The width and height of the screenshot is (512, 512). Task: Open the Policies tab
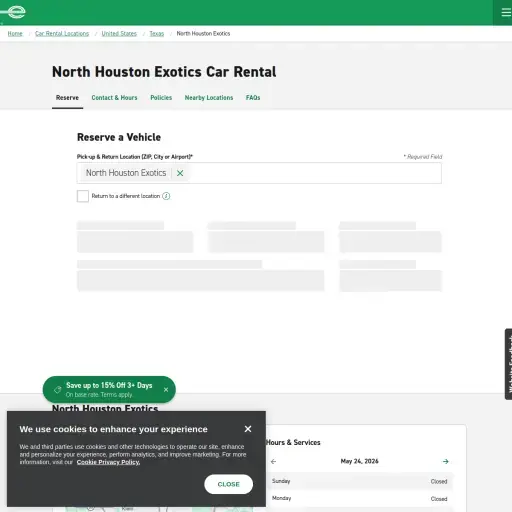point(161,98)
